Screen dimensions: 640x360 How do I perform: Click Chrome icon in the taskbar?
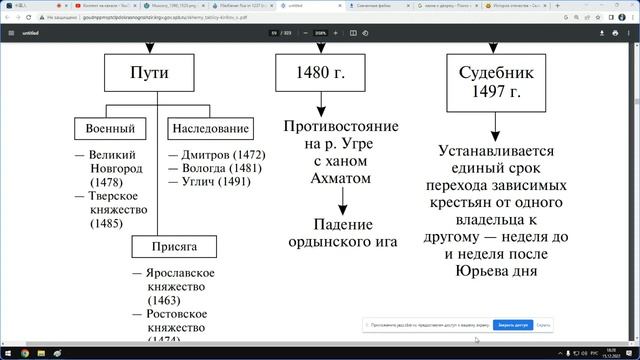25,353
